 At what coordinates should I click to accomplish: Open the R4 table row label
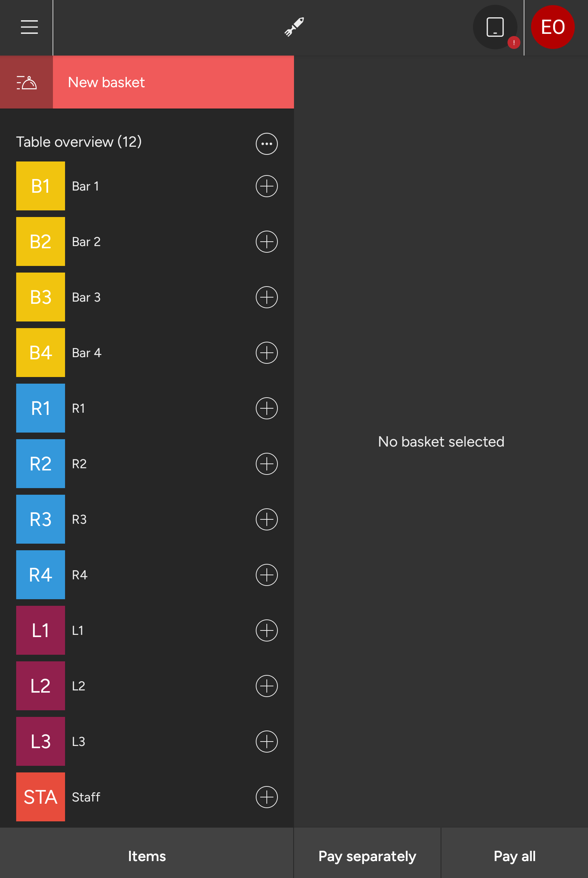click(79, 575)
